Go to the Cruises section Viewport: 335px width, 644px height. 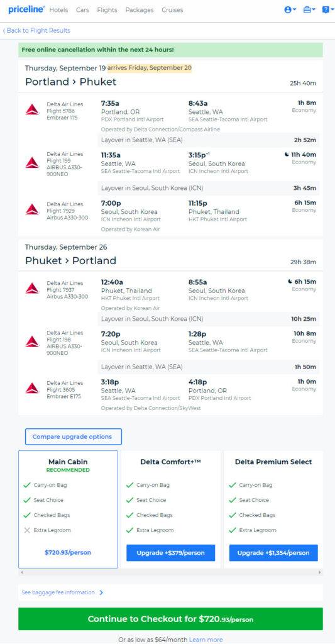[x=172, y=10]
